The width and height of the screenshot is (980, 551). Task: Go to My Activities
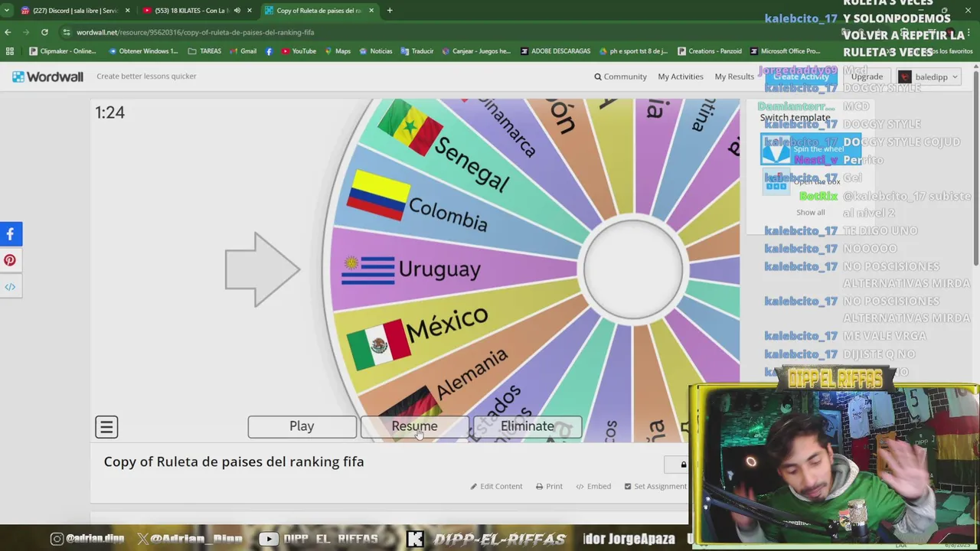pos(681,77)
